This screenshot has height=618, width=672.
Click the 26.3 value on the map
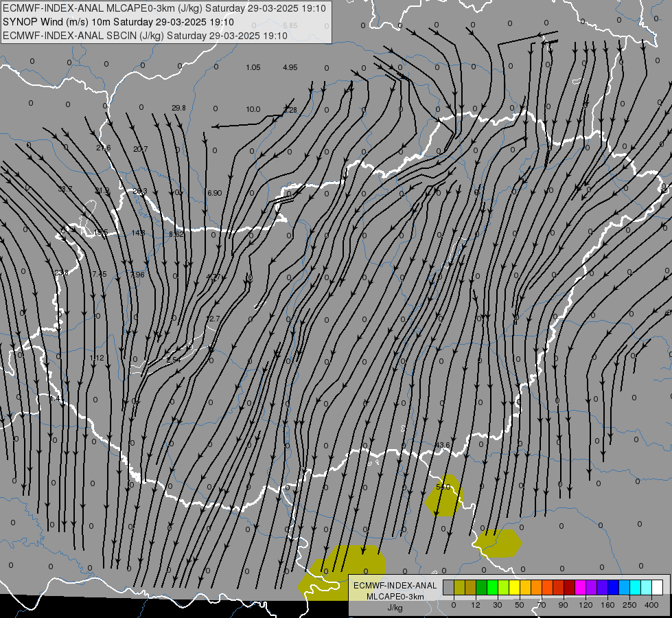click(140, 192)
